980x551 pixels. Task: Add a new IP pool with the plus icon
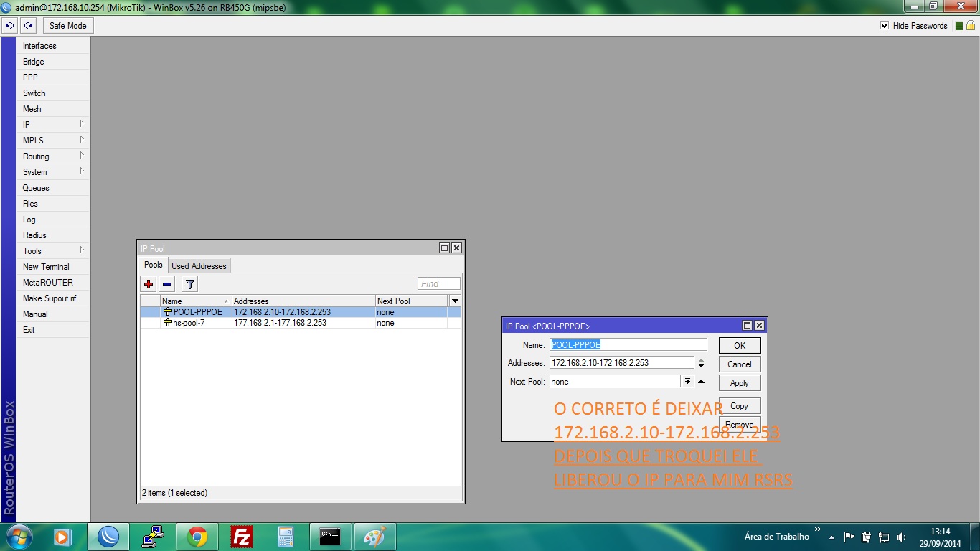[x=149, y=284]
